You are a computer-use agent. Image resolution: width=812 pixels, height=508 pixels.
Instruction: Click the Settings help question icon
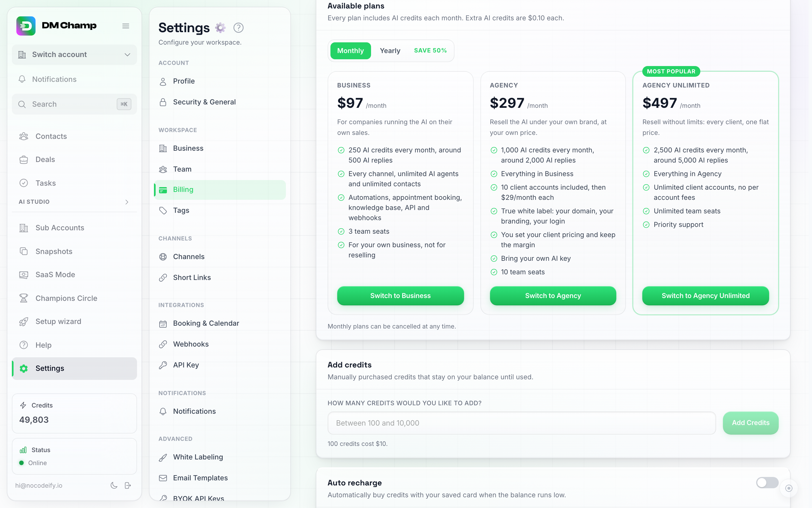coord(238,28)
